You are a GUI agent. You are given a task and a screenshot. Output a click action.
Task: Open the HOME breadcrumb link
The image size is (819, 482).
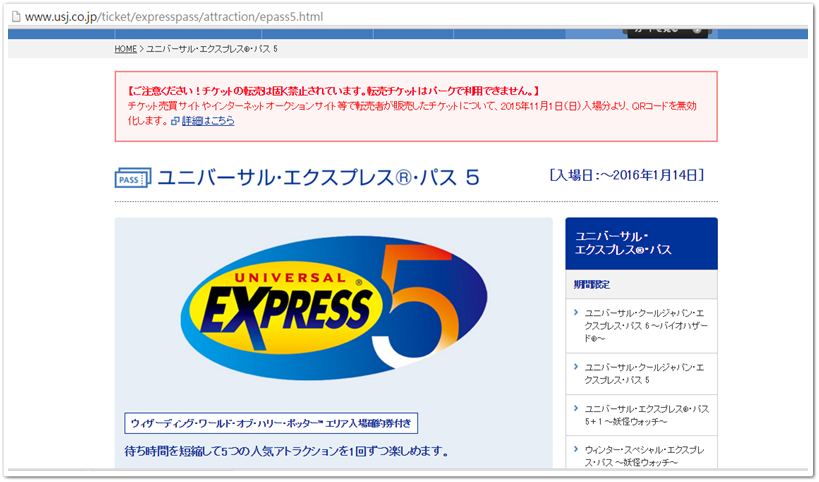[125, 49]
